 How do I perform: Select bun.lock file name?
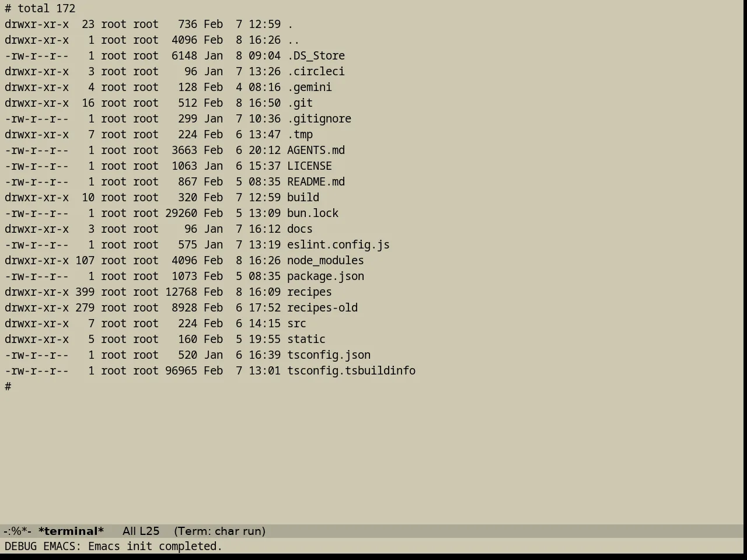pos(313,213)
